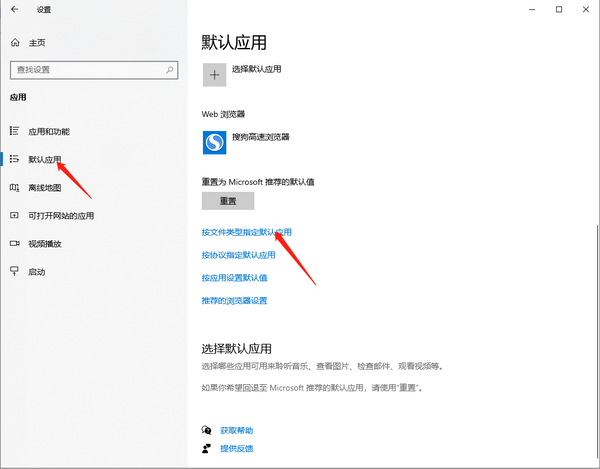Select 默认应用 in sidebar
Viewport: 600px width, 469px height.
pyautogui.click(x=45, y=160)
